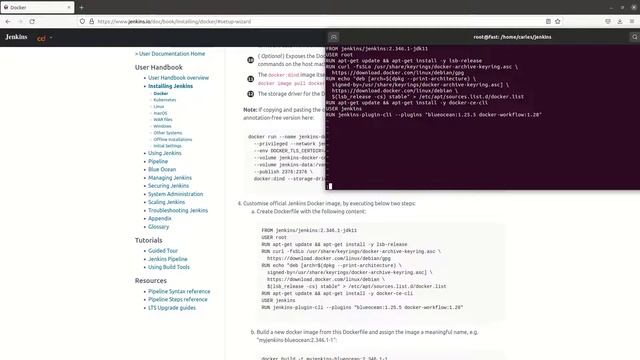Viewport: 640px width, 360px height.
Task: Open User Handbook overview
Action: [178, 78]
